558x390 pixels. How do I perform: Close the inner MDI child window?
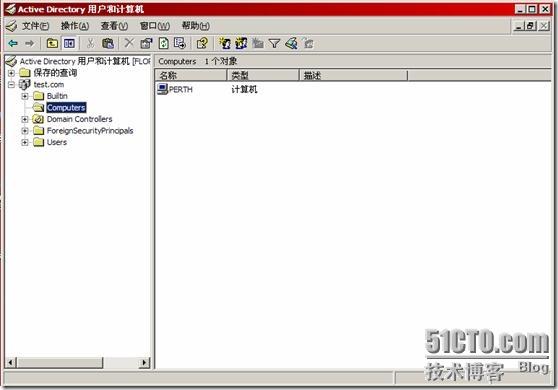pos(544,26)
